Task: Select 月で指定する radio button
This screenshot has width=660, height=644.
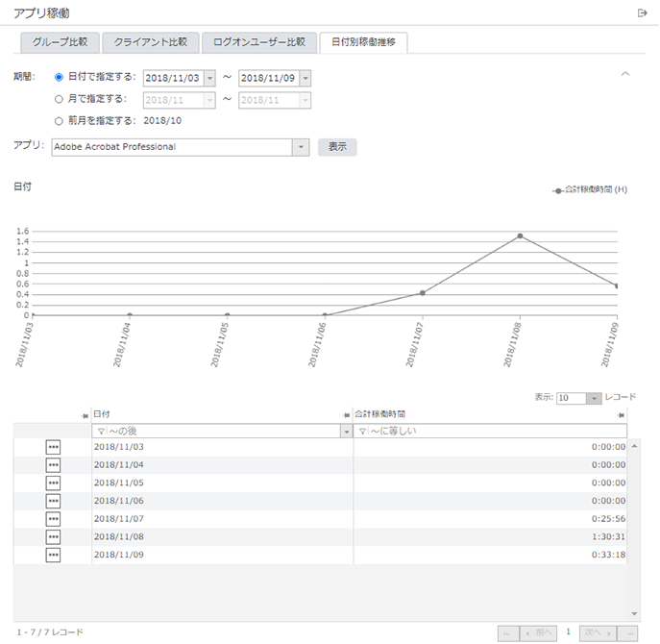Action: coord(60,99)
